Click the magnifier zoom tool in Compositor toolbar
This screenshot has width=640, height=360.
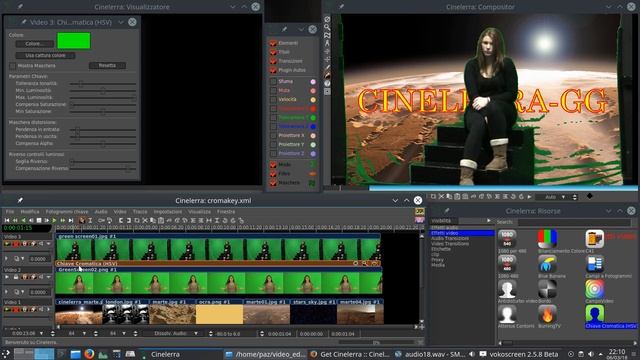click(x=327, y=27)
